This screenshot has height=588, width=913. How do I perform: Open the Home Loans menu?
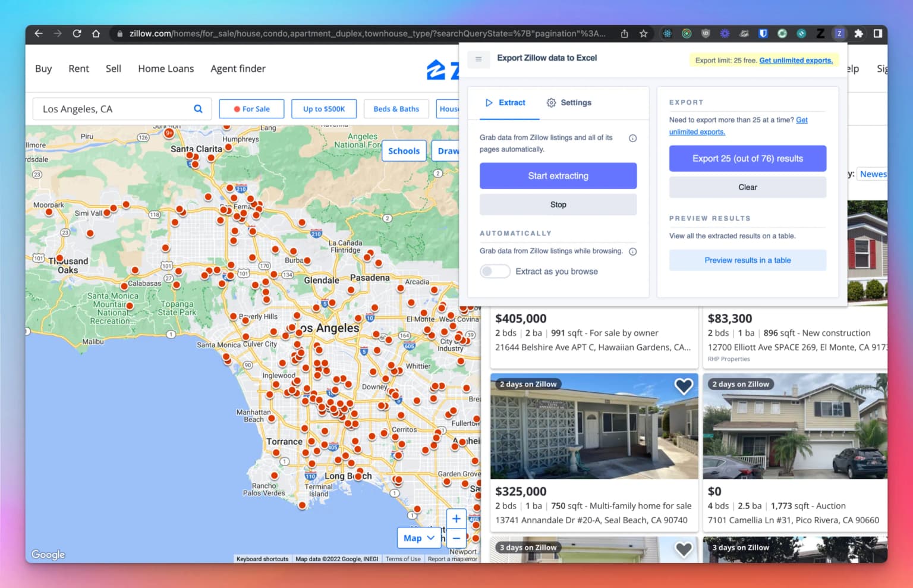(166, 69)
